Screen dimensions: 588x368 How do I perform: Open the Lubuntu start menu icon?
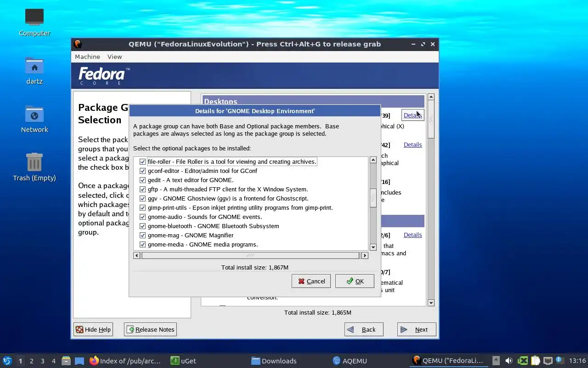point(7,361)
